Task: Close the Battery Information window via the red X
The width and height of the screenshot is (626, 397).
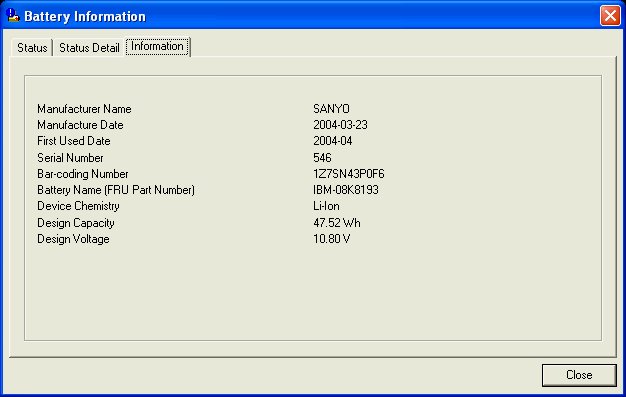Action: (x=610, y=16)
